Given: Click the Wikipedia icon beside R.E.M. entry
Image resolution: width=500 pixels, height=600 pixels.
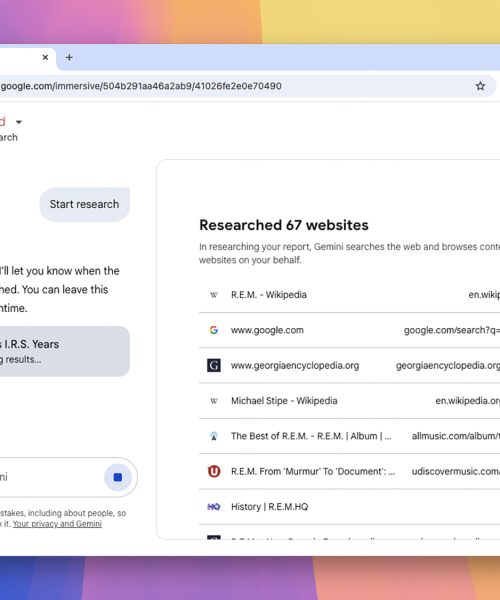Looking at the screenshot, I should click(x=214, y=295).
